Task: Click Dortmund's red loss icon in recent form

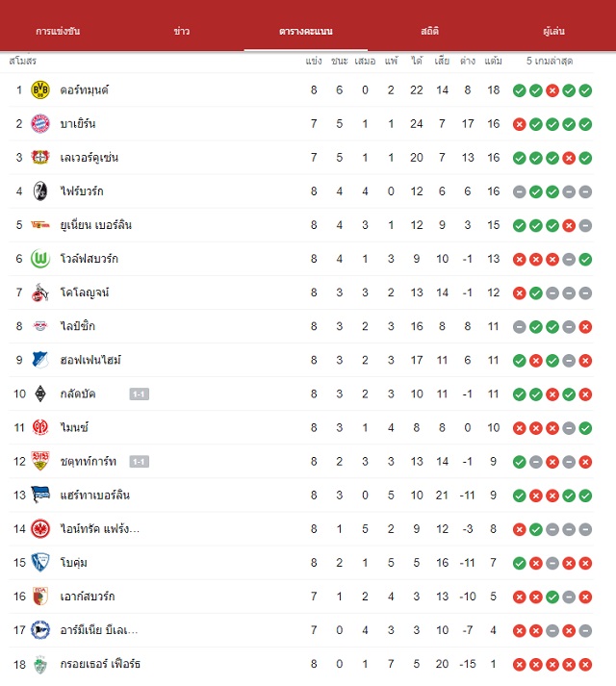Action: 552,90
